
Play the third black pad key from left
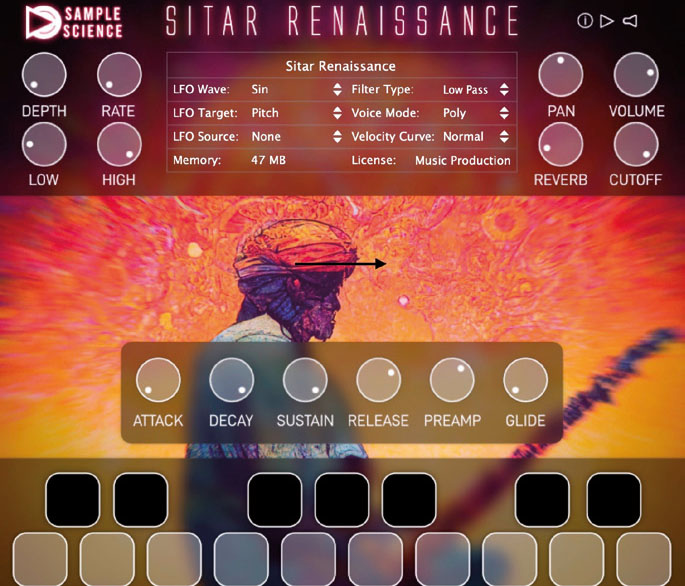click(x=274, y=499)
